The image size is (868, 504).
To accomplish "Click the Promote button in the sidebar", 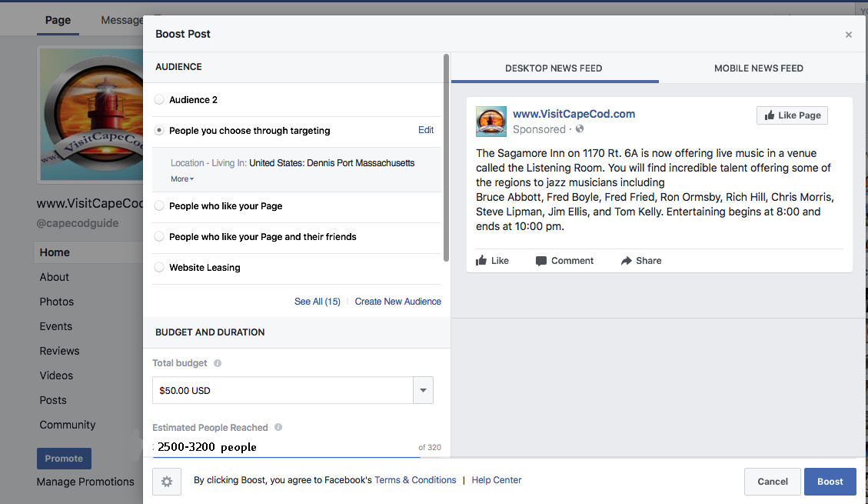I will point(64,459).
